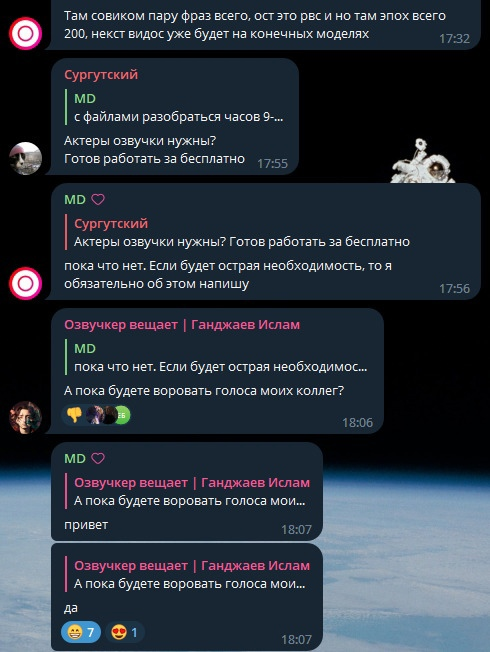Open quoted Озвучкер reply above привет
Image resolution: width=490 pixels, height=652 pixels.
(188, 491)
